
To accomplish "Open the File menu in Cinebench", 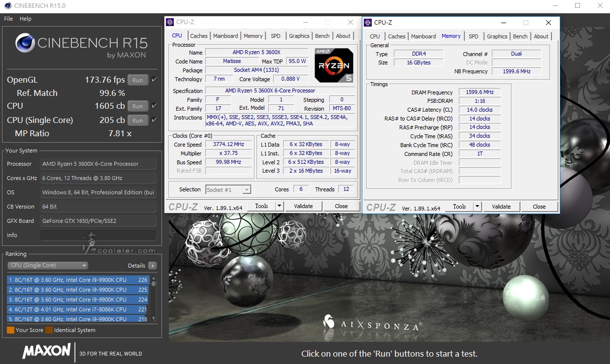I will click(x=8, y=19).
